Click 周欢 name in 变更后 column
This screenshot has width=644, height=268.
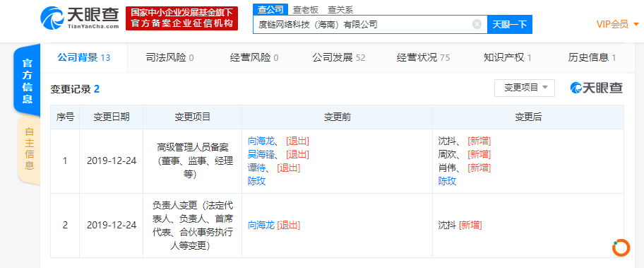coord(447,155)
